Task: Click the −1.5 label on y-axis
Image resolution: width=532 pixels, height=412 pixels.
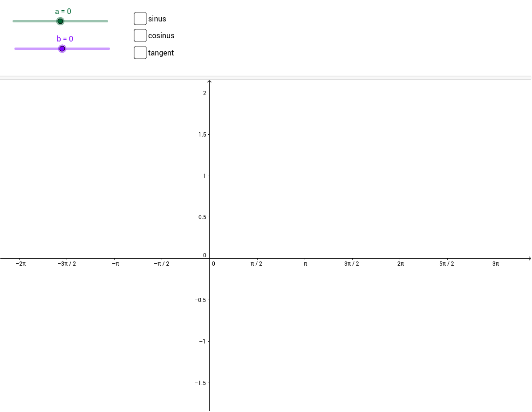Action: point(200,383)
